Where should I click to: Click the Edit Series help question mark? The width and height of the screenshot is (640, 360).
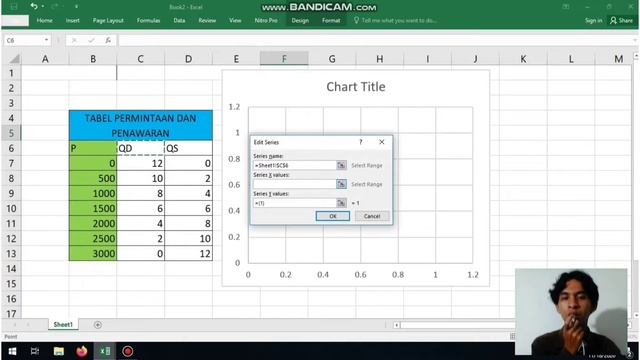(360, 142)
